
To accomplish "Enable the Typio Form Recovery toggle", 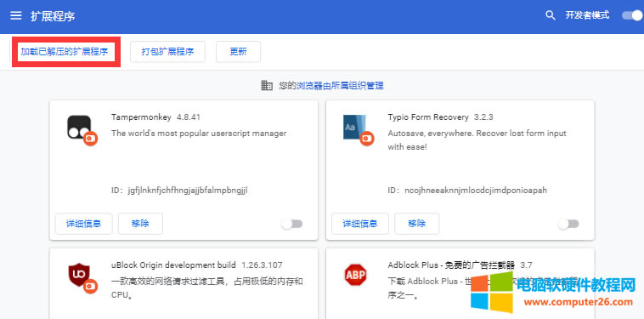I will coord(568,224).
